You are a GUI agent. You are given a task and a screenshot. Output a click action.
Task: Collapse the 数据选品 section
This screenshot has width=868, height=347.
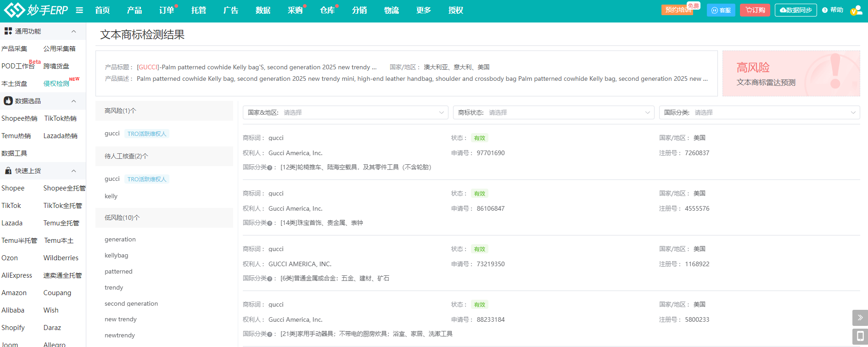click(x=73, y=101)
